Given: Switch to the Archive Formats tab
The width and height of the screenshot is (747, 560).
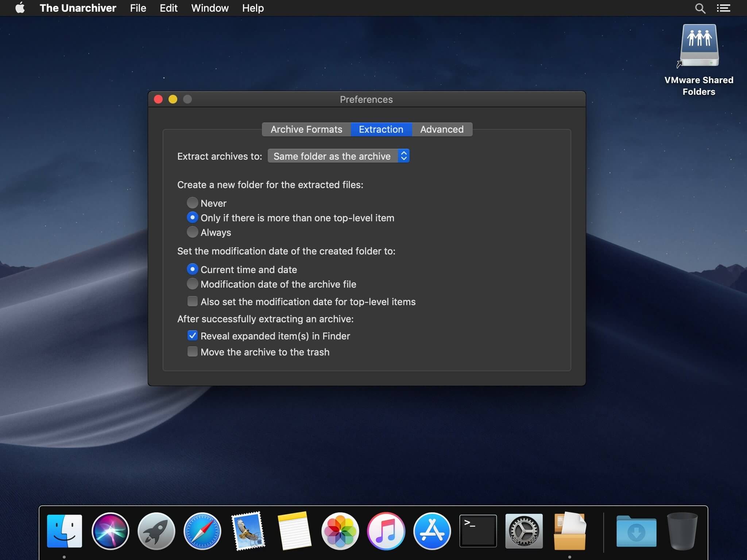Looking at the screenshot, I should pos(306,129).
